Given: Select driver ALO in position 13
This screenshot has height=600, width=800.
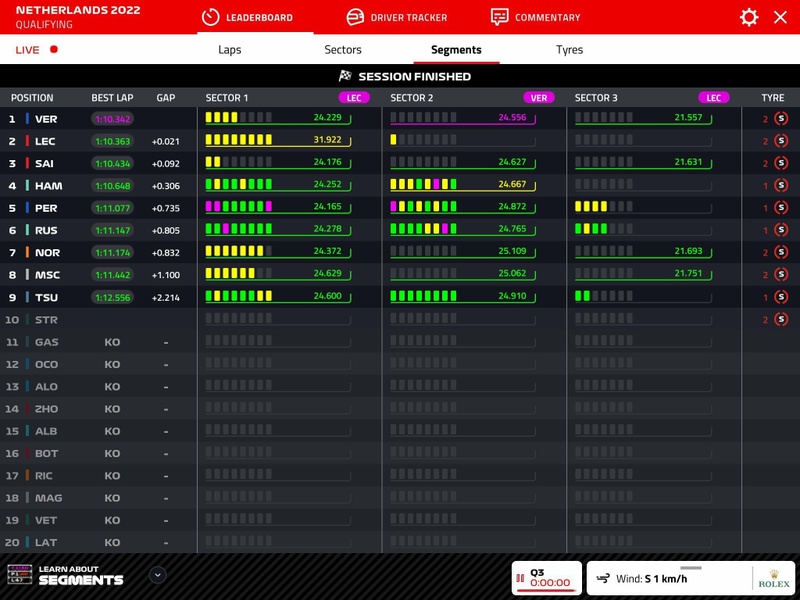Looking at the screenshot, I should coord(46,386).
